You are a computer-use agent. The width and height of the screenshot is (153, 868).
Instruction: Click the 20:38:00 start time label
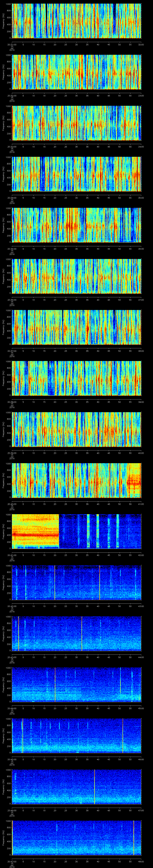click(x=12, y=402)
